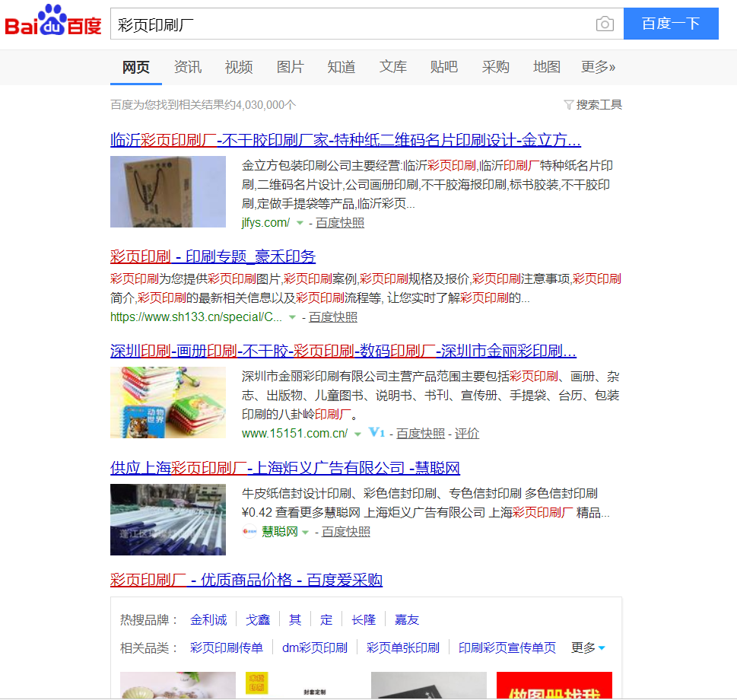Open 百度快照 for sh133.cn result
The image size is (737, 700).
pos(333,317)
